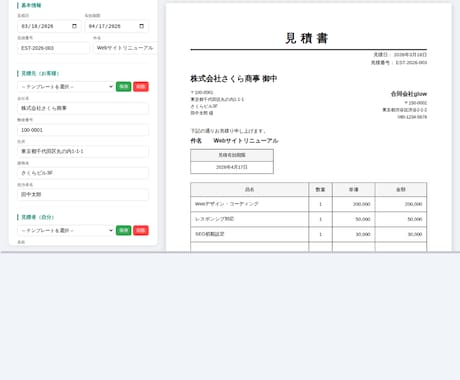This screenshot has height=380, width=460.
Task: Click green save button in 見積者 section
Action: click(x=123, y=230)
